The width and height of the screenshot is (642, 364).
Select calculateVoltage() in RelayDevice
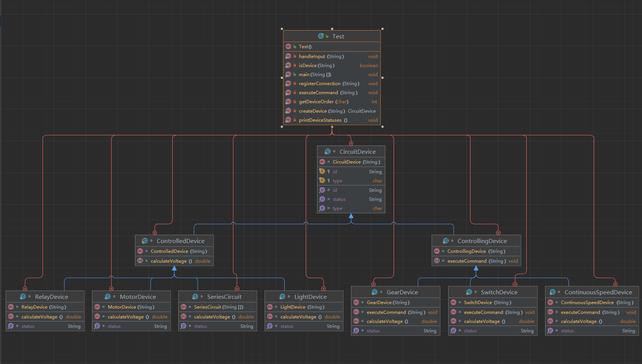(45, 317)
